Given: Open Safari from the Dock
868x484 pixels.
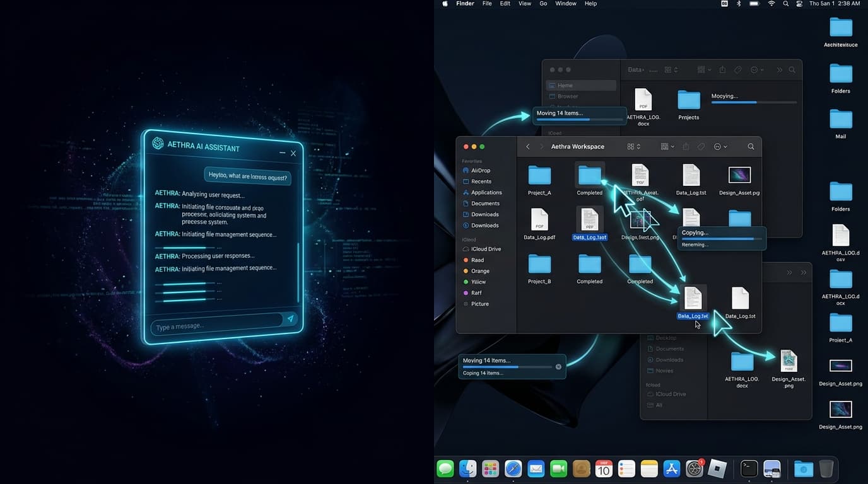Looking at the screenshot, I should 513,468.
